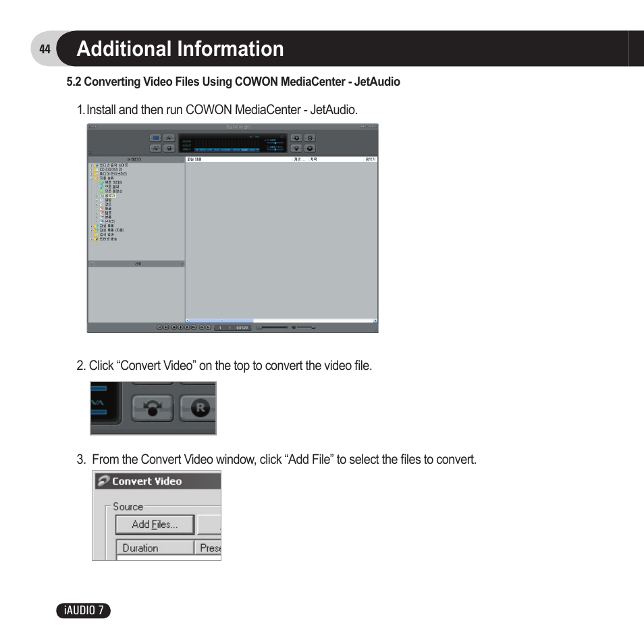Image resolution: width=644 pixels, height=644 pixels.
Task: Click the speaker mute icon in the playback bar
Action: click(294, 327)
